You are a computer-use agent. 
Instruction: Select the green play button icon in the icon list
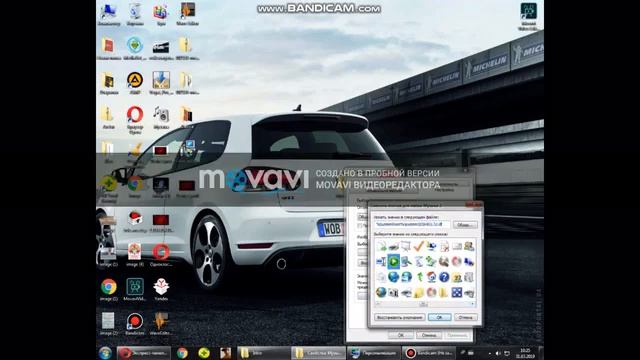tap(393, 261)
